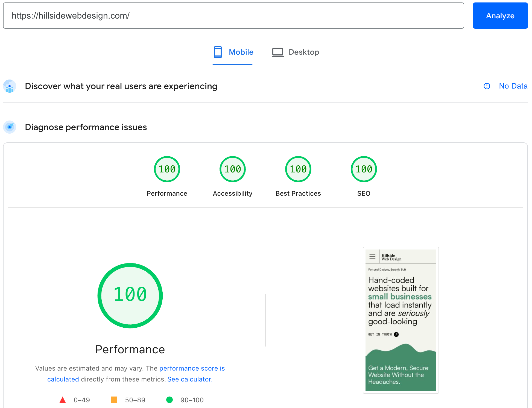Open the No Data link
Screen dimensions: 532x408
[x=513, y=86]
